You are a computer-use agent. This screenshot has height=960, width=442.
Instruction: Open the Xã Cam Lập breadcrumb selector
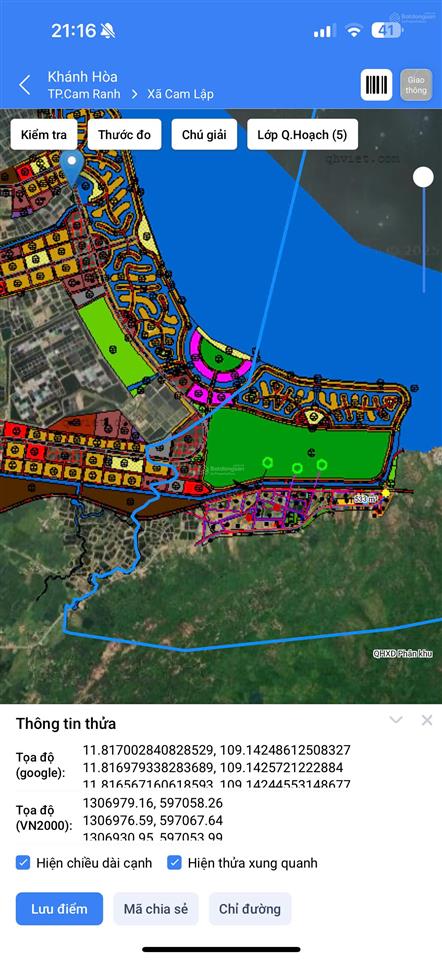coord(181,94)
